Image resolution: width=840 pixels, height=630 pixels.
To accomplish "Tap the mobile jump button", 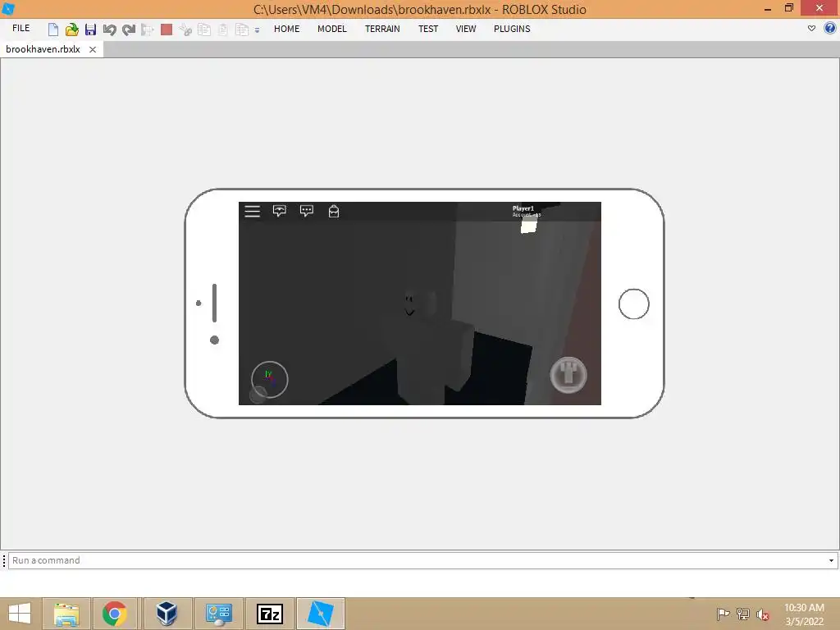I will pyautogui.click(x=568, y=374).
